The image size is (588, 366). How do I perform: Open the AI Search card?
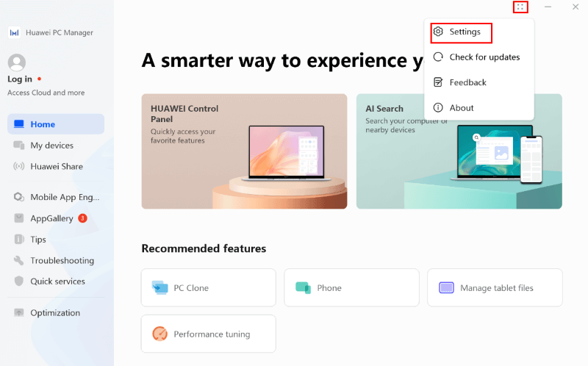pos(459,151)
